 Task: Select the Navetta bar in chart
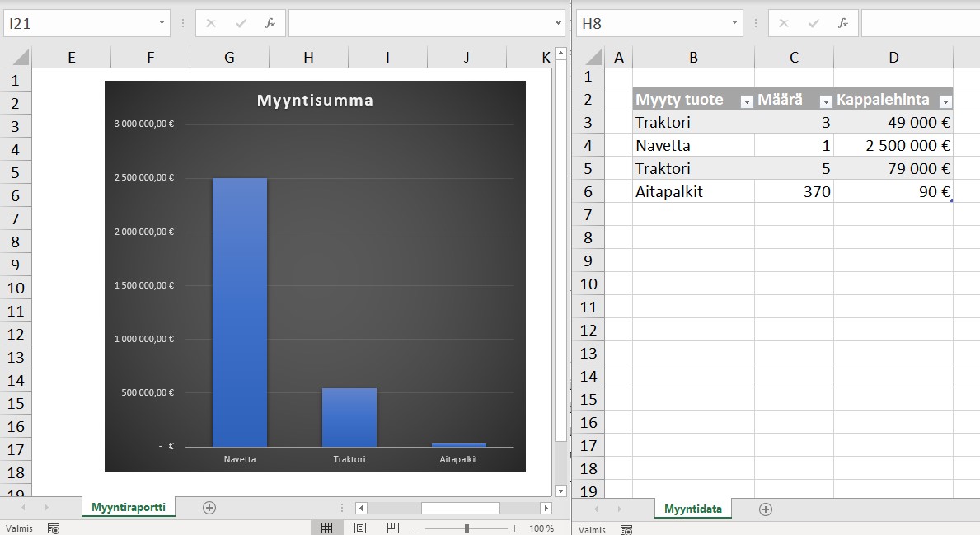click(239, 312)
